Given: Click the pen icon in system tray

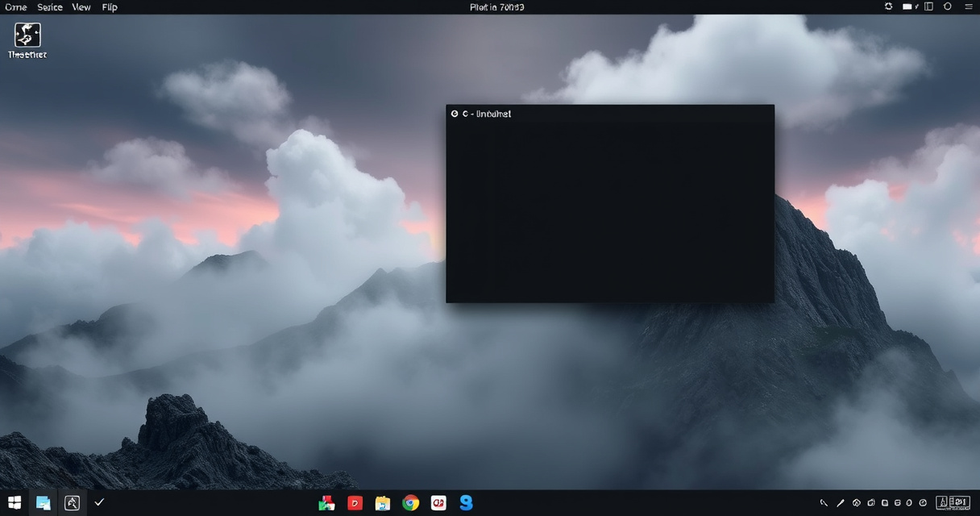Looking at the screenshot, I should pos(841,503).
